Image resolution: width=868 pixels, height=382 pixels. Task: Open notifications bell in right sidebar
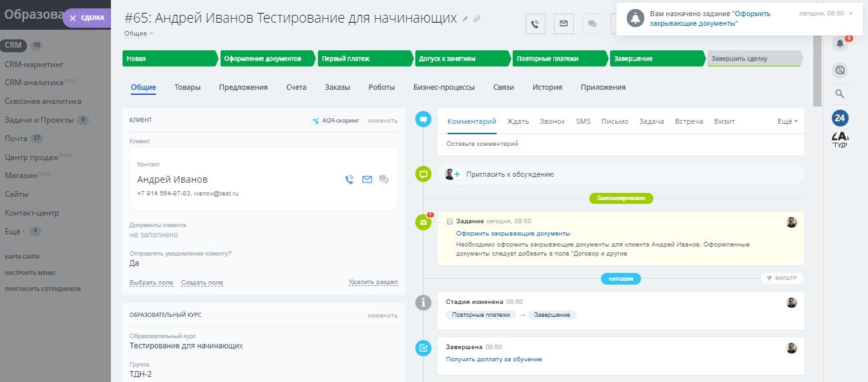840,44
